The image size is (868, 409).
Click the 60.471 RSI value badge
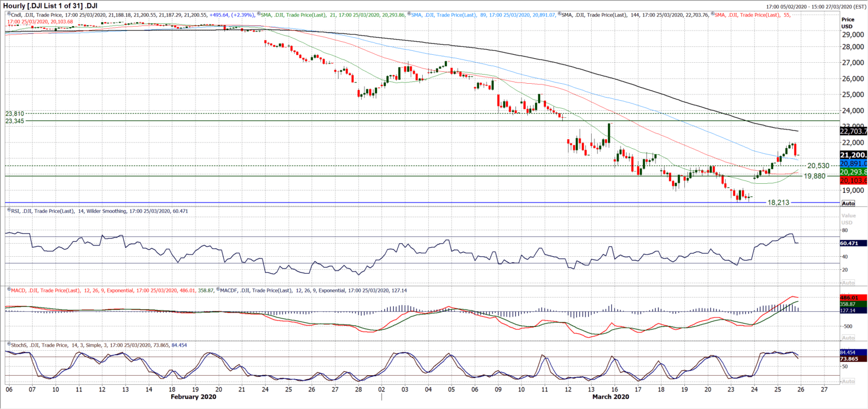tap(850, 244)
